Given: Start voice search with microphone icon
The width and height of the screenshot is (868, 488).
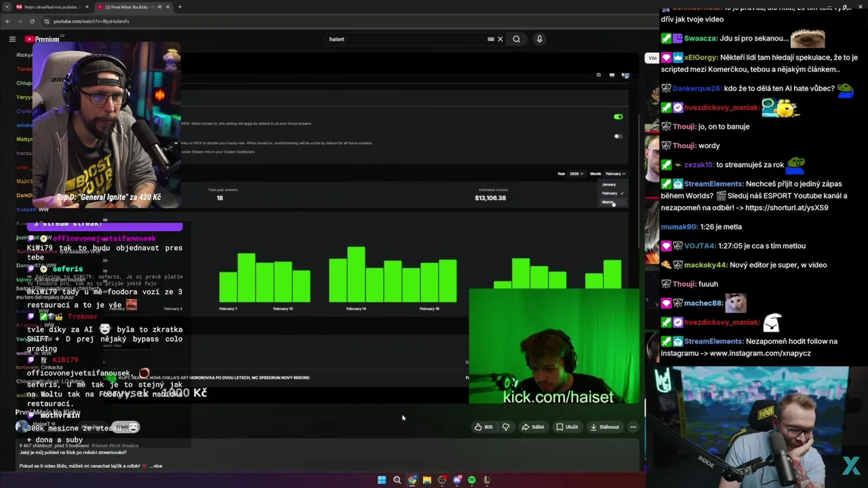Looking at the screenshot, I should (540, 39).
